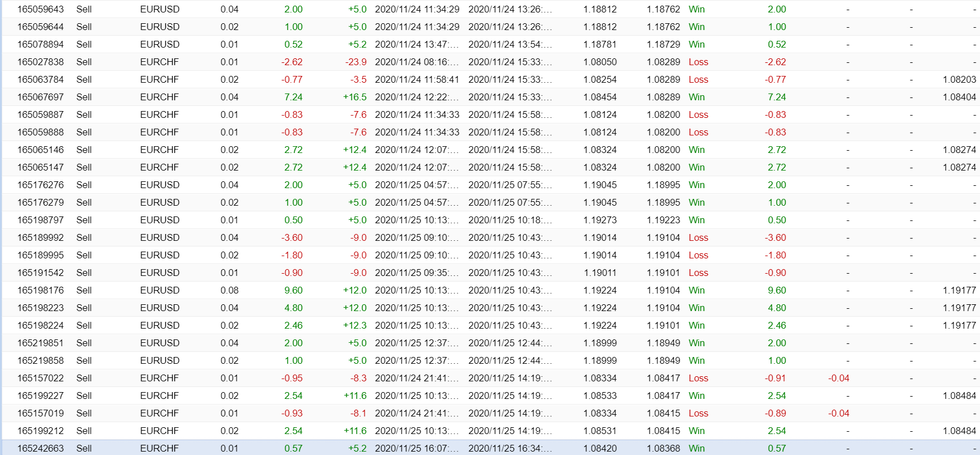Viewport: 980px width, 455px height.
Task: Select order 165176276
Action: 40,185
